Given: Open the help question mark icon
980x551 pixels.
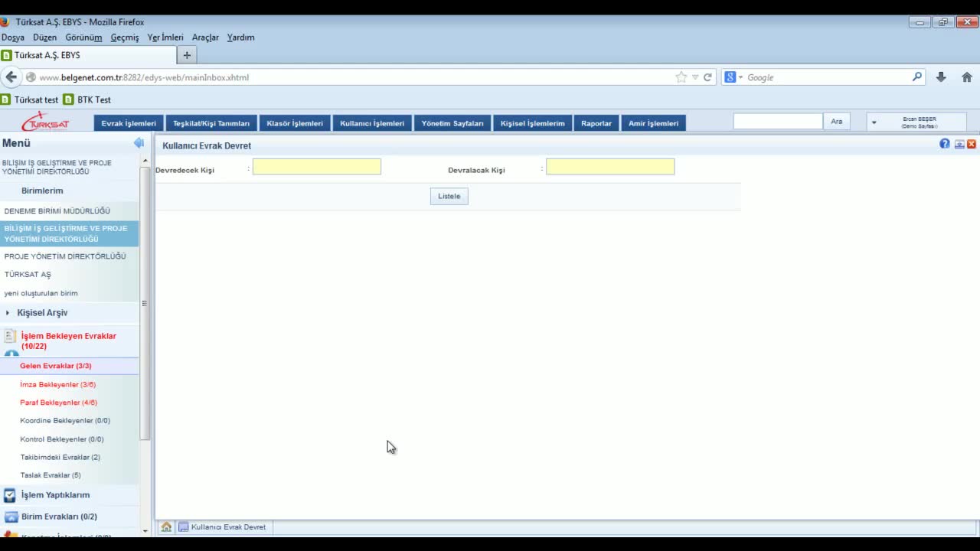Looking at the screenshot, I should click(945, 144).
